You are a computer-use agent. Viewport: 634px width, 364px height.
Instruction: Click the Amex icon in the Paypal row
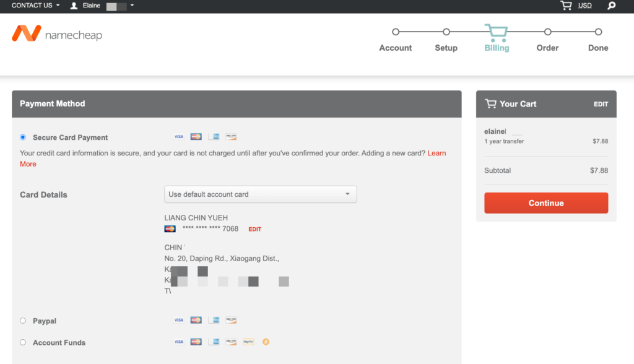pyautogui.click(x=214, y=320)
